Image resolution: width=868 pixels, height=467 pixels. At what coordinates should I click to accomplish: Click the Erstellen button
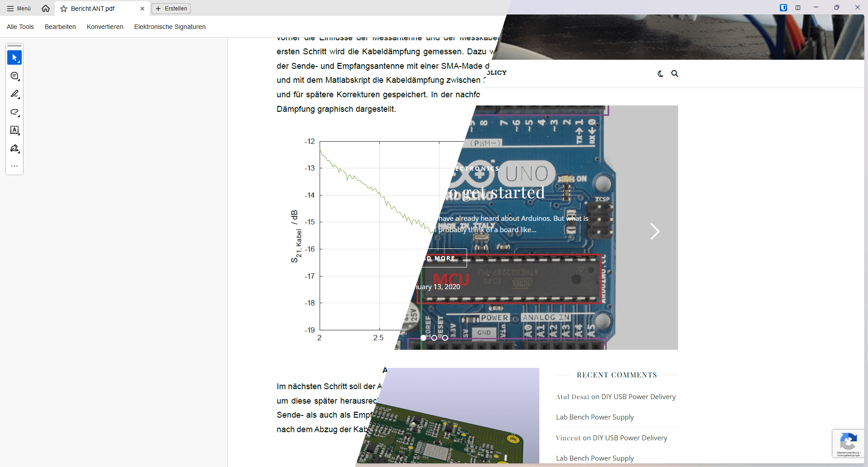tap(171, 8)
